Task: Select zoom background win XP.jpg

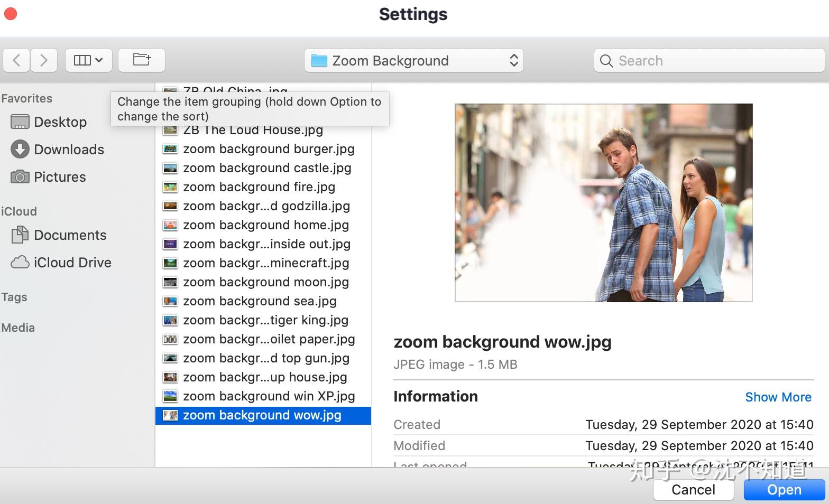Action: tap(263, 396)
